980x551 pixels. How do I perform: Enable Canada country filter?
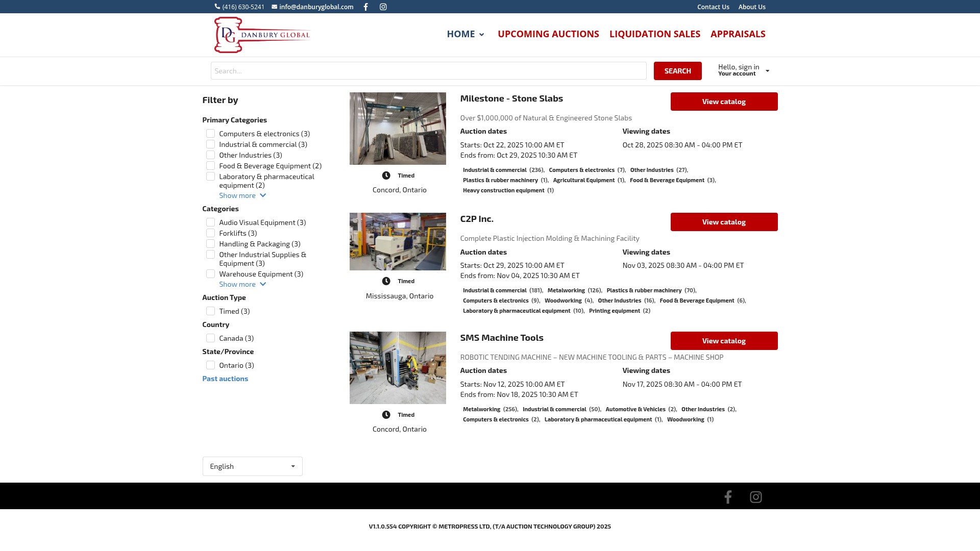pos(210,338)
